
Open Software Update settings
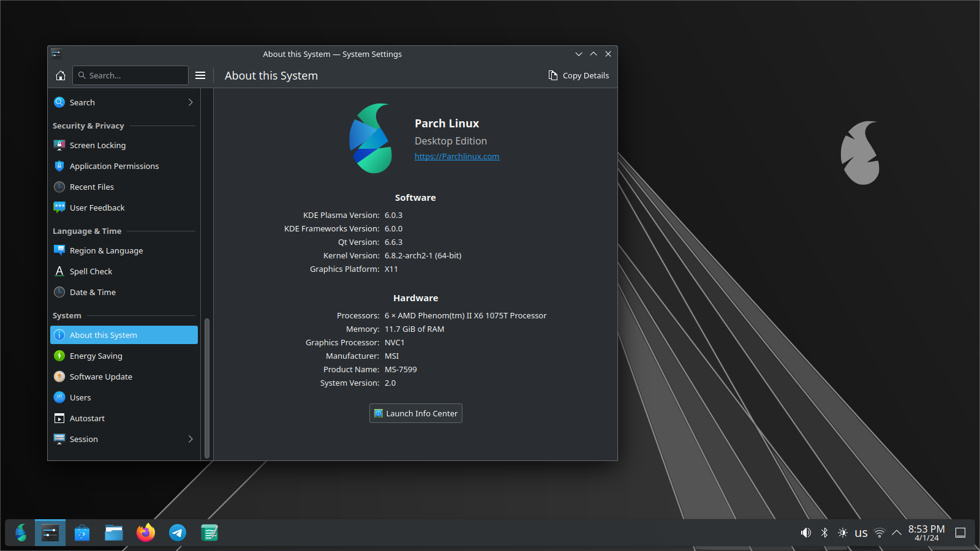[124, 377]
